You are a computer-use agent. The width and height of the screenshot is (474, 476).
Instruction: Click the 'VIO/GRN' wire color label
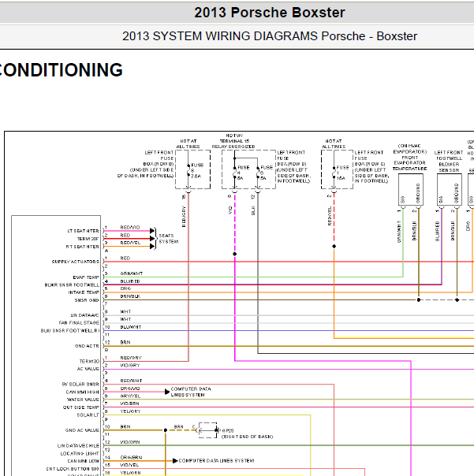coord(130,442)
